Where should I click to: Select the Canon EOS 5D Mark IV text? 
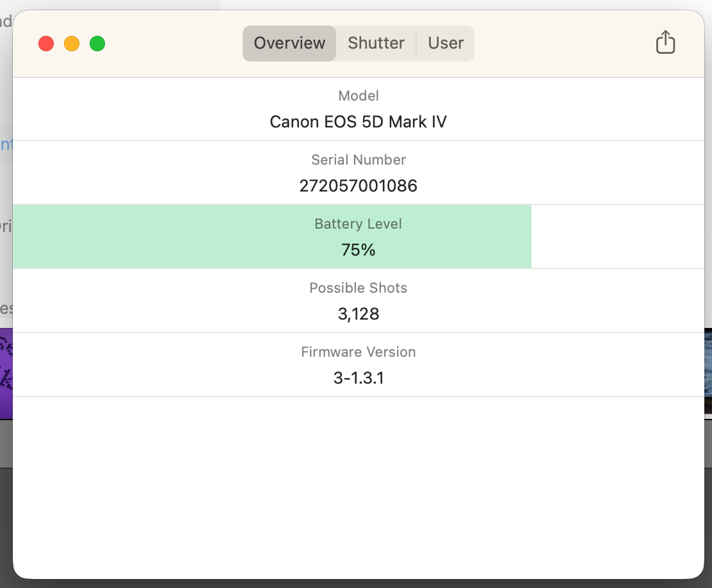click(x=359, y=122)
